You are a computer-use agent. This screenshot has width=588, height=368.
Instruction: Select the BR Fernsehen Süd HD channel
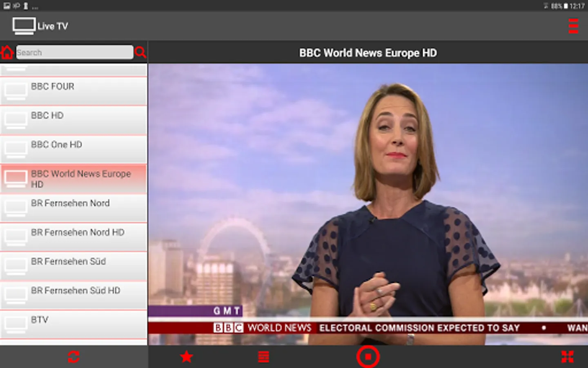[73, 295]
